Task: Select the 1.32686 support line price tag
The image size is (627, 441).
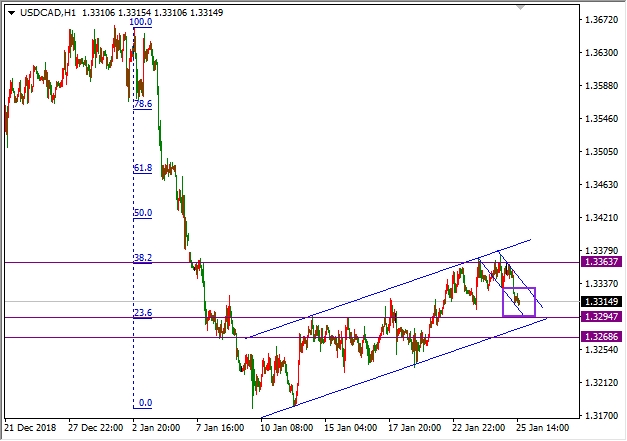Action: pyautogui.click(x=602, y=337)
